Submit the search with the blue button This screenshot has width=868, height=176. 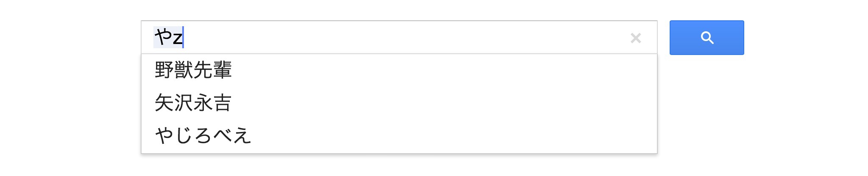coord(707,38)
